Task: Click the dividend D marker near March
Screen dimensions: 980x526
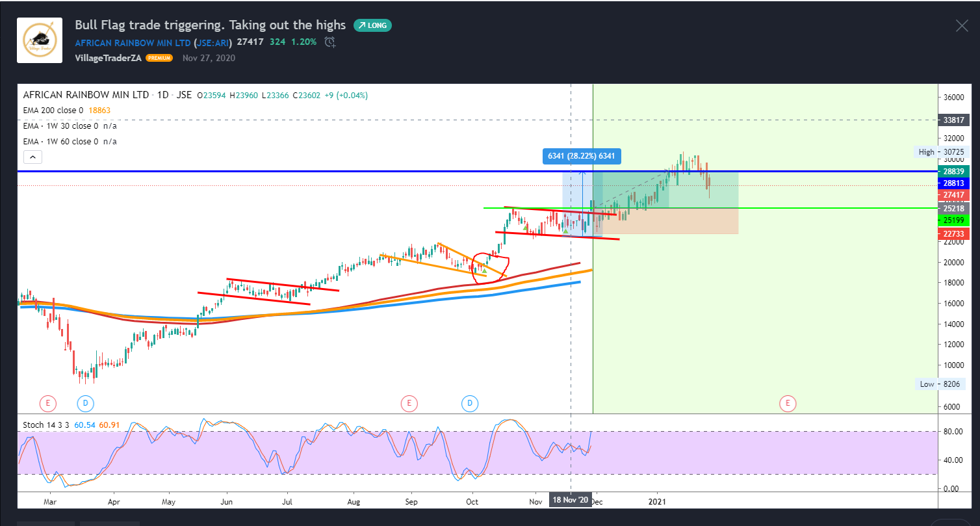Action: click(86, 404)
